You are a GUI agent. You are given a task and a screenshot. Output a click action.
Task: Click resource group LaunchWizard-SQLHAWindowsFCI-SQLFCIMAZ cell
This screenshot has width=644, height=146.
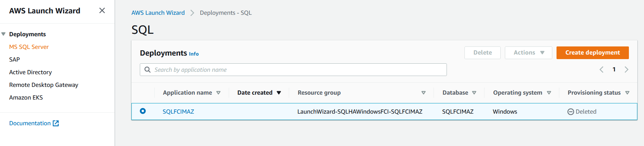pos(360,112)
